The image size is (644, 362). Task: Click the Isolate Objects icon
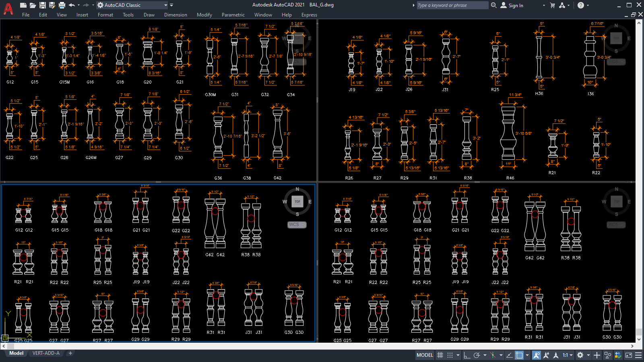(x=608, y=355)
